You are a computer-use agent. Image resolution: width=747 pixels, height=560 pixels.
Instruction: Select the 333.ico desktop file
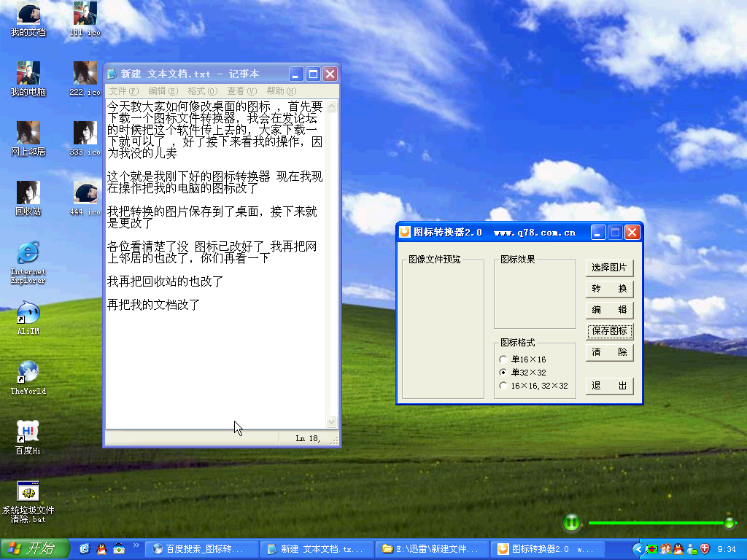[x=85, y=139]
